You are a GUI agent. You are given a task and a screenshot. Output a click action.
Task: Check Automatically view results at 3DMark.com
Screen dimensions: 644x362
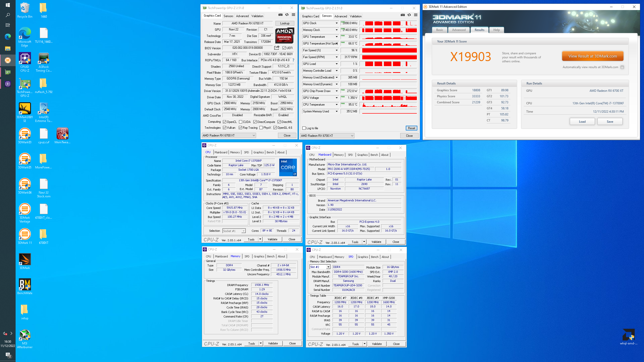pos(622,67)
